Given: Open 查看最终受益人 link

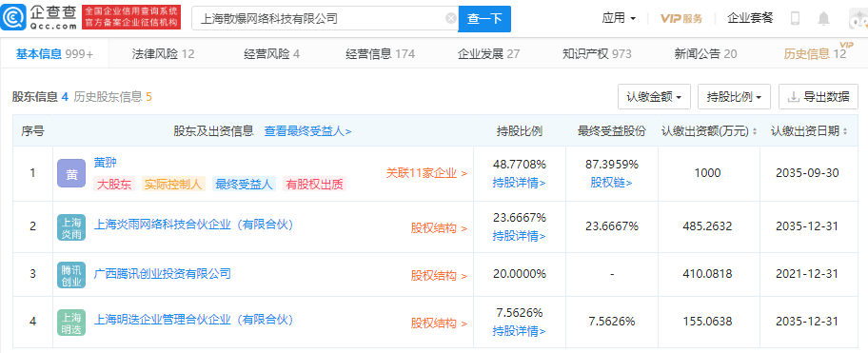Looking at the screenshot, I should tap(307, 131).
